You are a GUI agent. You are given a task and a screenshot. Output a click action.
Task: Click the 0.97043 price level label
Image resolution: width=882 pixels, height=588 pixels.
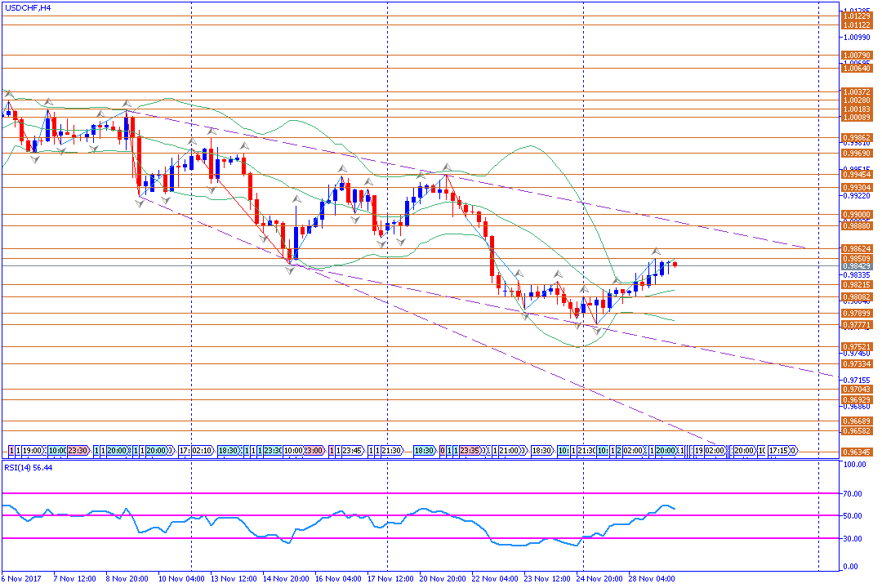pos(857,390)
